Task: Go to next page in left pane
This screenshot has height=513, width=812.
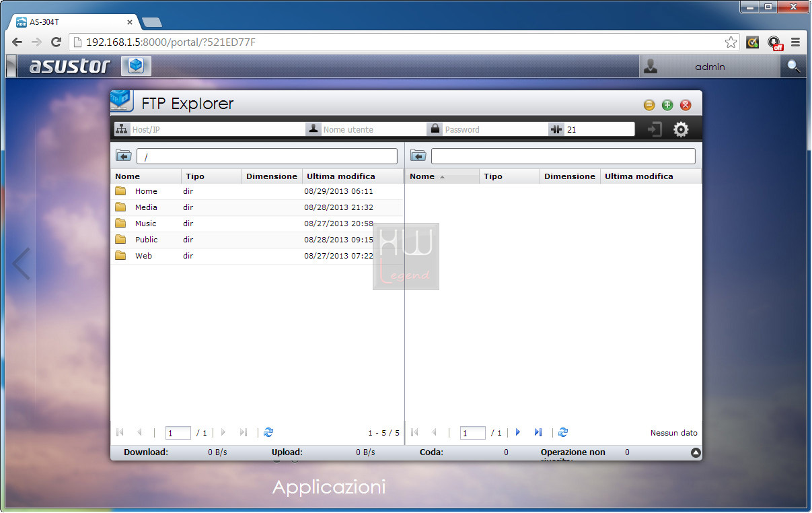Action: pos(223,433)
